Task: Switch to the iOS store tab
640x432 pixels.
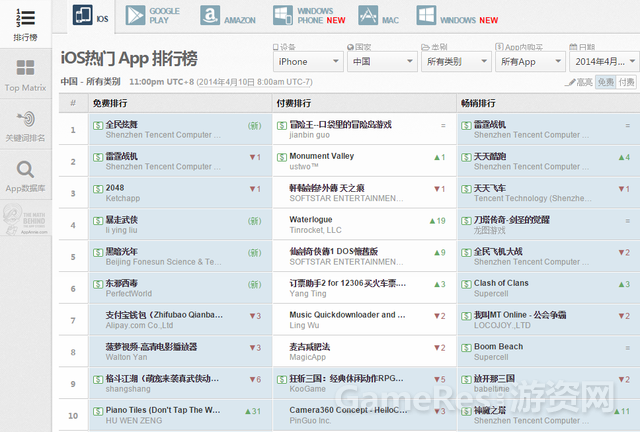Action: pyautogui.click(x=91, y=16)
